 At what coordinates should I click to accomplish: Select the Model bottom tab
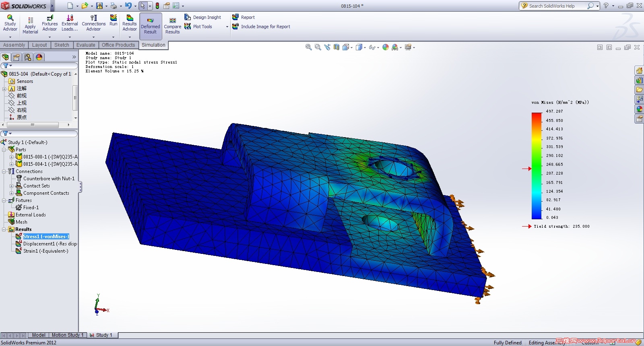(x=39, y=335)
